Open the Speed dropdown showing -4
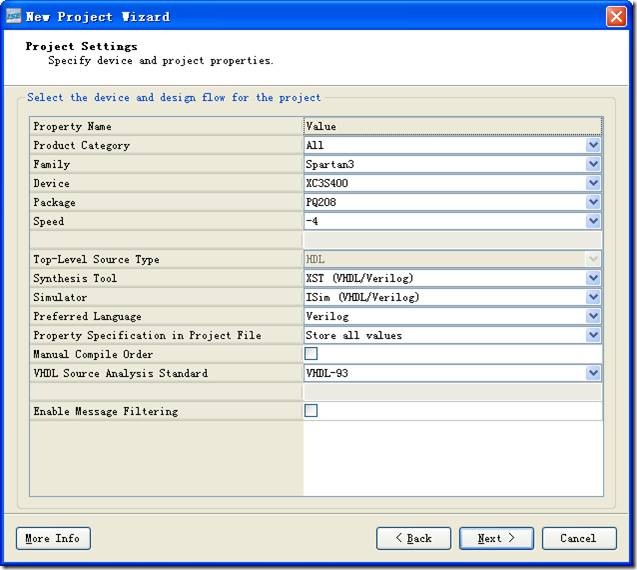Viewport: 637px width, 570px height. pyautogui.click(x=593, y=221)
